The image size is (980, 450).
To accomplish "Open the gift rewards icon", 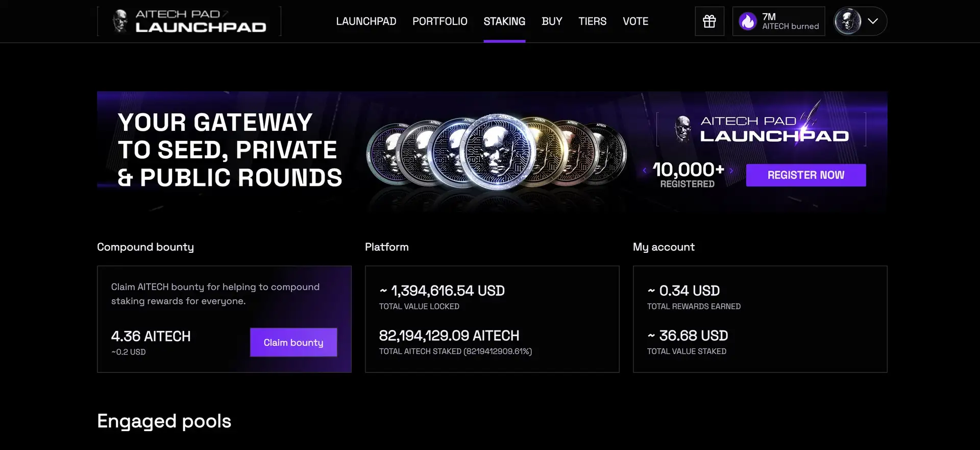I will coord(709,21).
